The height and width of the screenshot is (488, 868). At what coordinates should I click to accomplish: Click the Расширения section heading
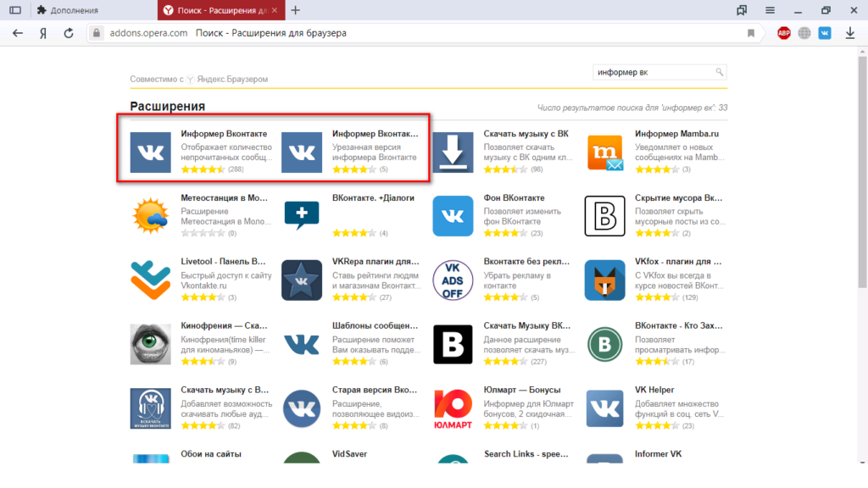tap(168, 106)
